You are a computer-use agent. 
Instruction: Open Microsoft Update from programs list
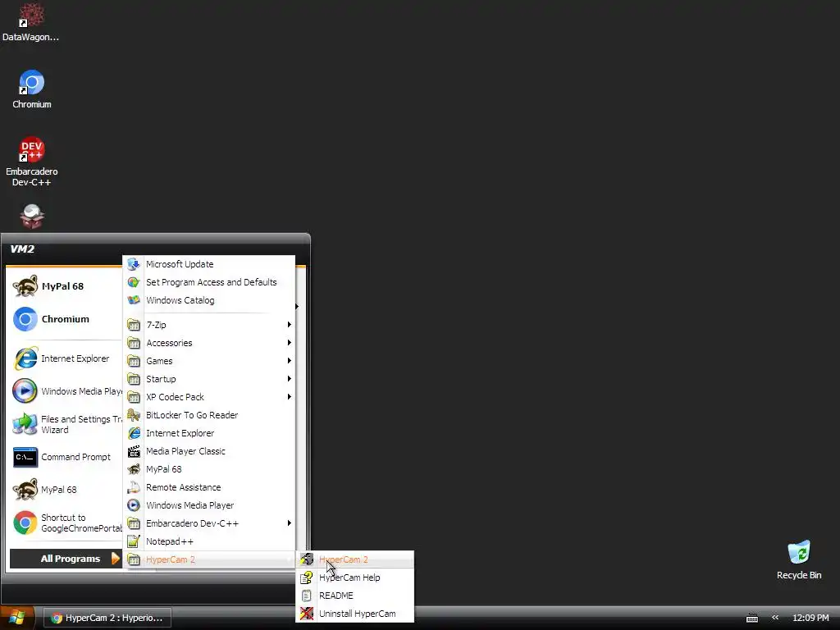point(209,264)
